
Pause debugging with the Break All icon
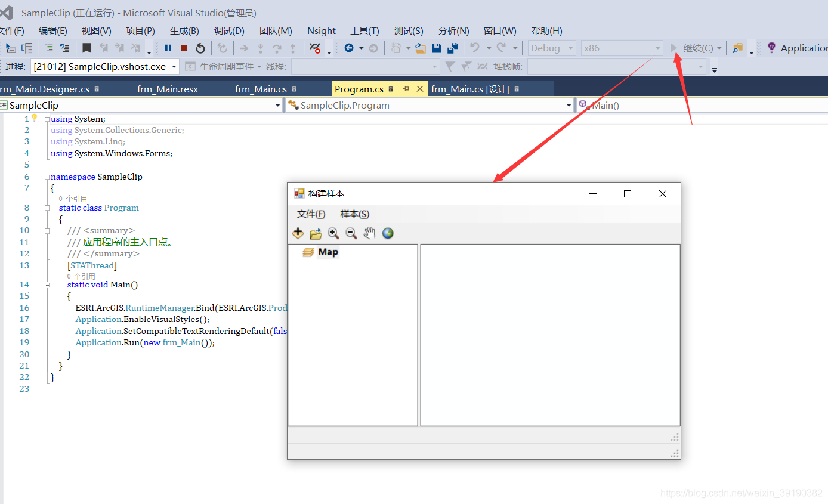168,48
